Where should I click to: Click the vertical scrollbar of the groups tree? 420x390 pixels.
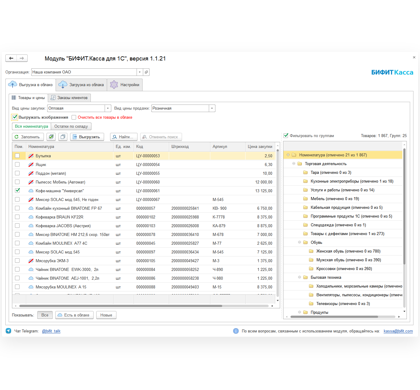coord(405,207)
